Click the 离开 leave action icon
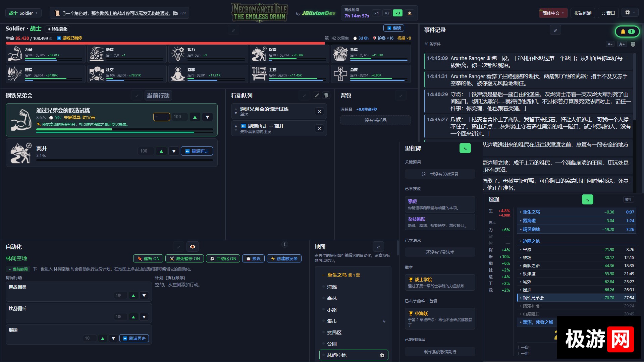This screenshot has height=362, width=644. point(20,153)
